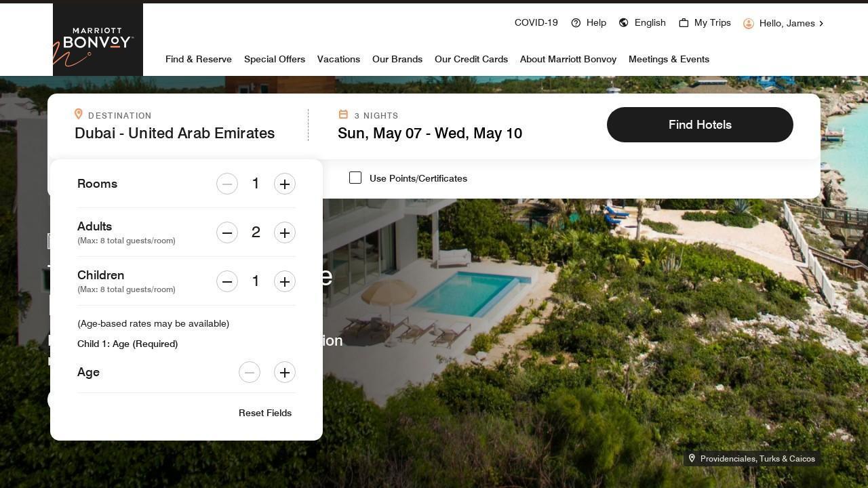Add a child with plus button

(x=285, y=281)
